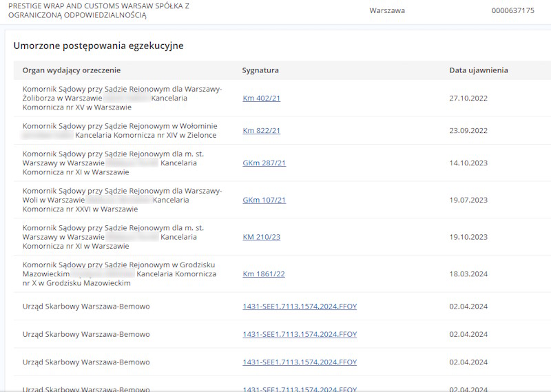The height and width of the screenshot is (392, 551).
Task: Click the 'Organ wydający orzeczenie' column header
Action: point(72,70)
